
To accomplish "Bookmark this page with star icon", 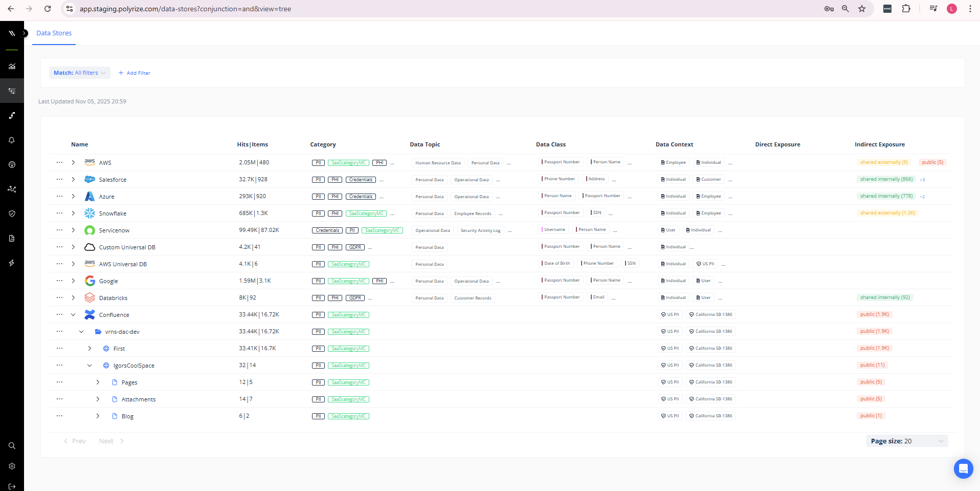I will (862, 9).
